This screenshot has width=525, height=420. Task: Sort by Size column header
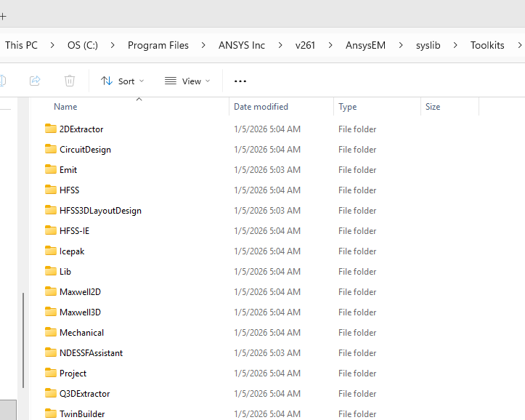[x=433, y=107]
